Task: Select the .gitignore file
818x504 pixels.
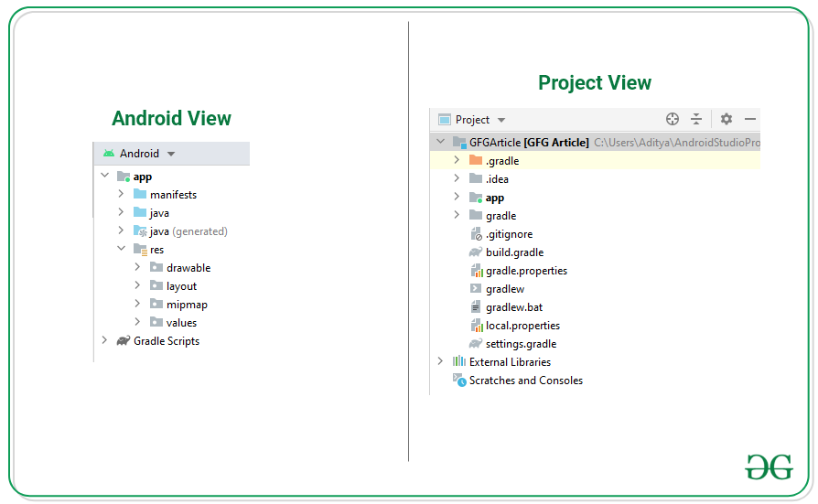Action: (x=509, y=234)
